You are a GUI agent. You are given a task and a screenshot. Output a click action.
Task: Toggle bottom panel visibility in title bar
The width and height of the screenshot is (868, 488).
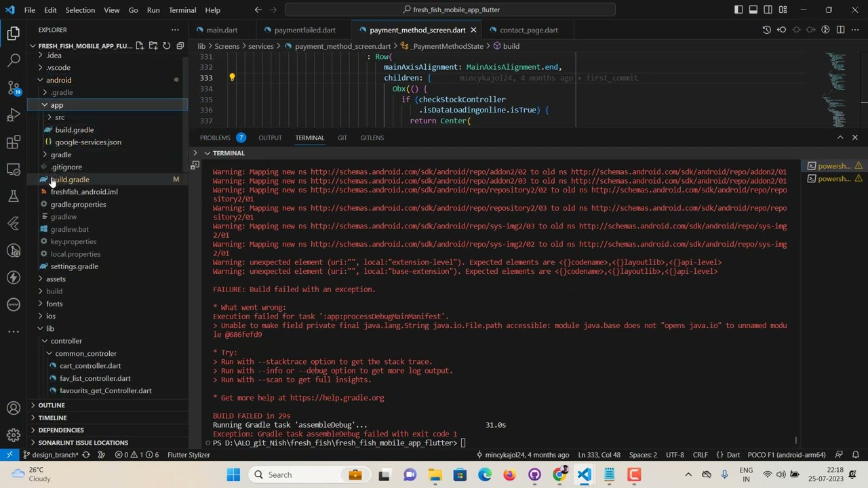pos(753,10)
